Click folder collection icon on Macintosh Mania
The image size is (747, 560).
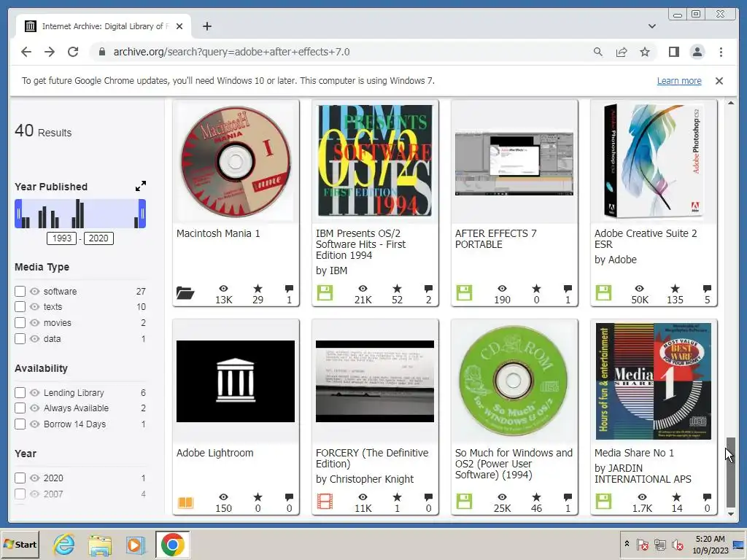pyautogui.click(x=185, y=293)
